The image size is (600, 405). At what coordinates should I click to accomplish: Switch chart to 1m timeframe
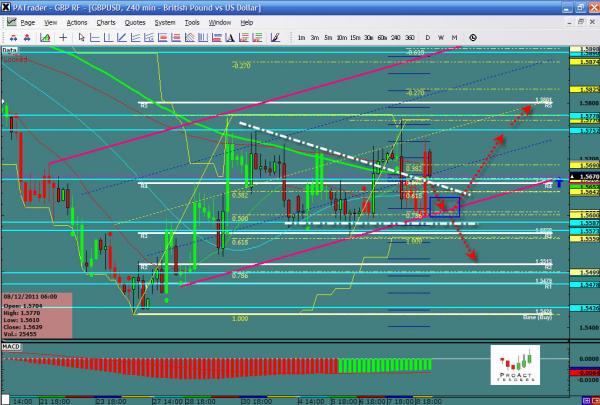pyautogui.click(x=302, y=37)
